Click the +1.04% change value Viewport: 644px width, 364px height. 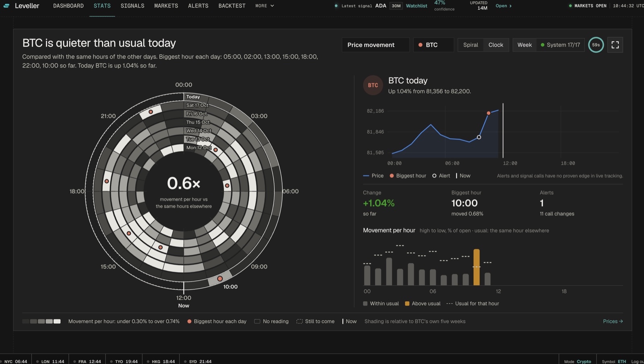pyautogui.click(x=379, y=203)
